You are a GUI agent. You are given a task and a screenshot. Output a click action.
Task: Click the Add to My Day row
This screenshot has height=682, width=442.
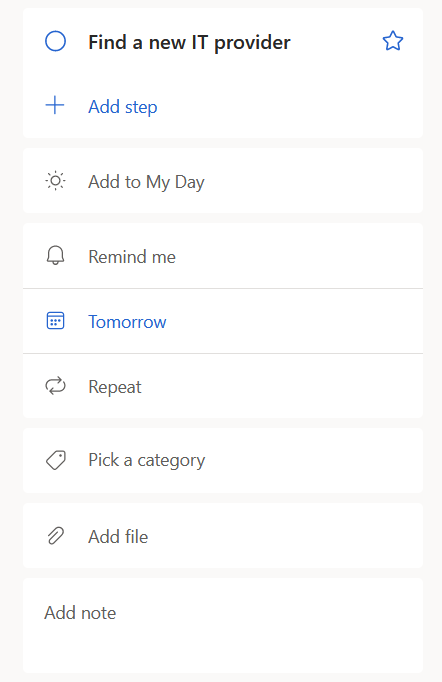coord(223,181)
